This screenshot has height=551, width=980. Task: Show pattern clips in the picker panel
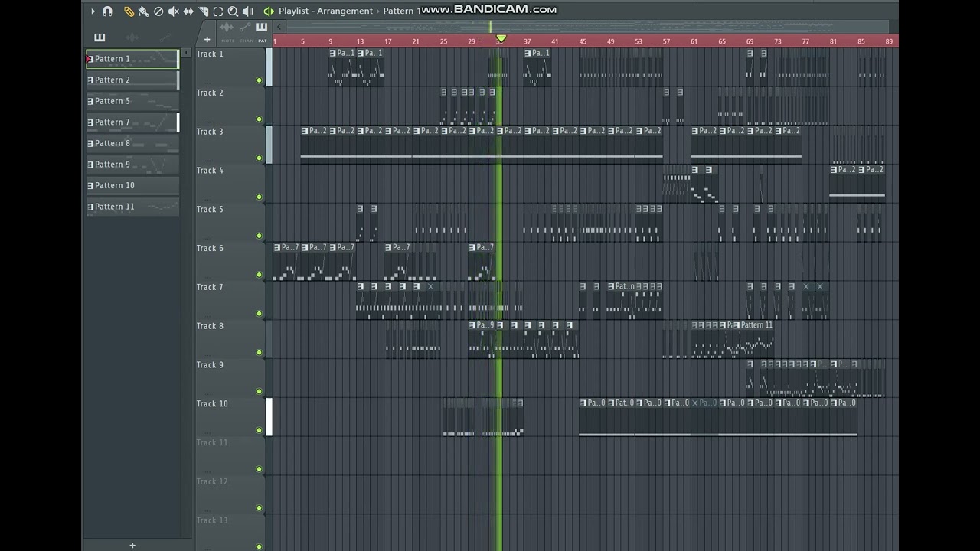click(100, 37)
